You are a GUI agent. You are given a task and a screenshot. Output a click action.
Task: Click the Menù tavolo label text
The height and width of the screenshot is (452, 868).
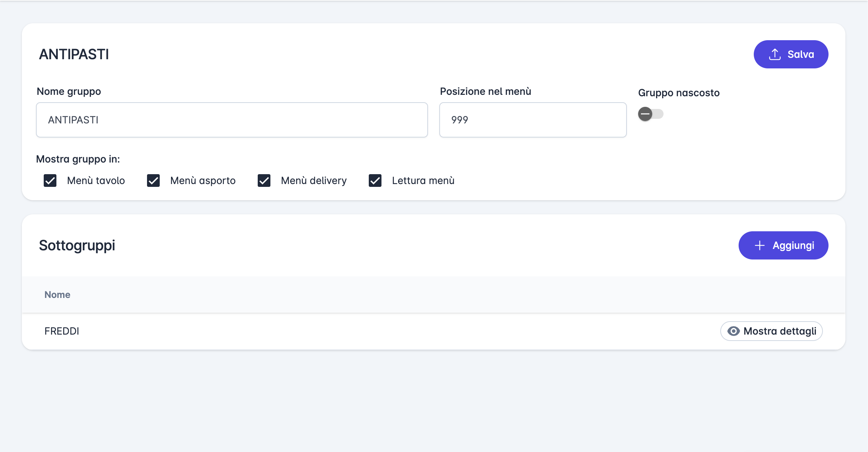(x=96, y=181)
